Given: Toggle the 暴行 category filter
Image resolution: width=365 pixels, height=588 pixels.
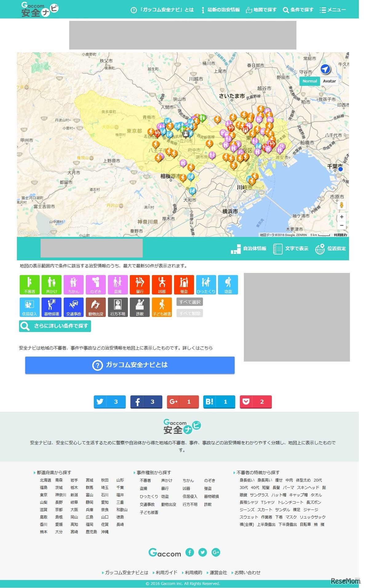Looking at the screenshot, I should (x=140, y=285).
